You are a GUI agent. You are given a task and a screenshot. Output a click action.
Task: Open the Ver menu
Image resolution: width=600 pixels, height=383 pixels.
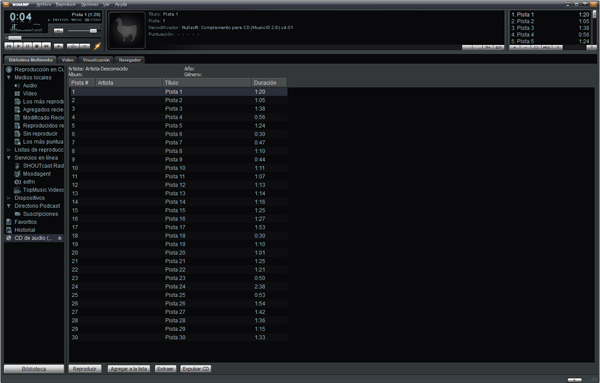point(106,4)
